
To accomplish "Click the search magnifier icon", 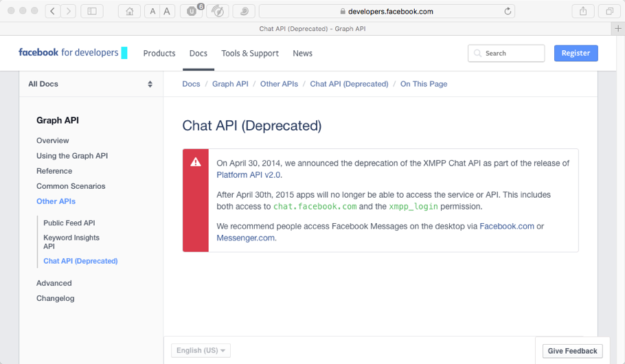I will (477, 53).
